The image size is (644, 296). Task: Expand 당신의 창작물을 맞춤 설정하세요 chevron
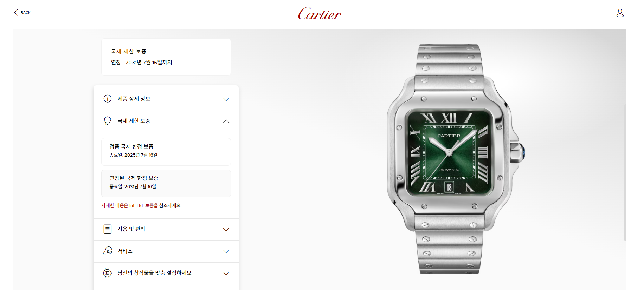pos(226,273)
